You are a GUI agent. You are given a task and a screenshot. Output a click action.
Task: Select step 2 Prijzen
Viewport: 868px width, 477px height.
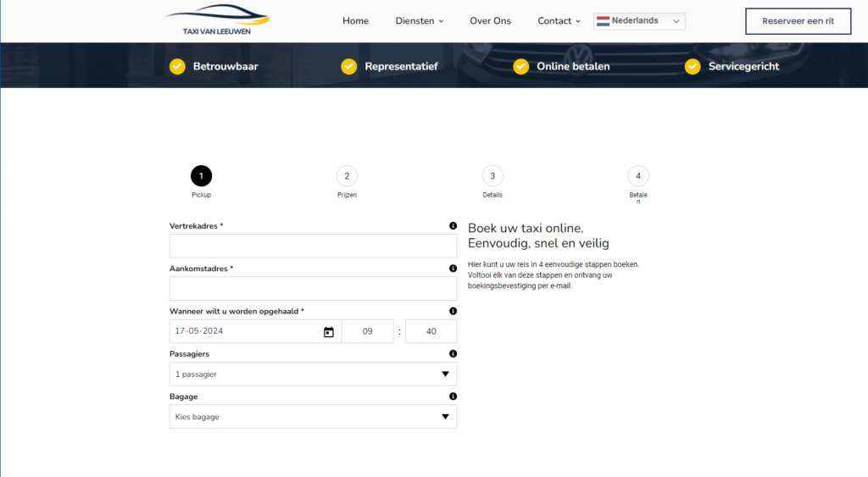(x=347, y=176)
